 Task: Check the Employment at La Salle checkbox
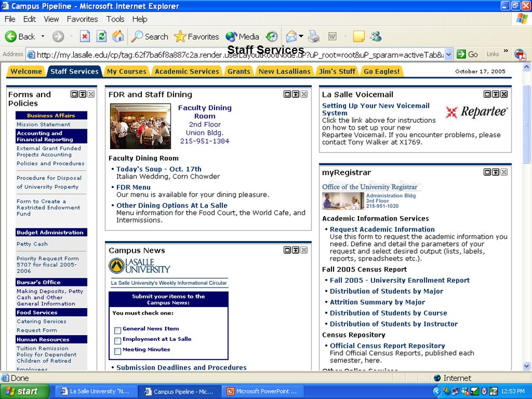point(117,341)
